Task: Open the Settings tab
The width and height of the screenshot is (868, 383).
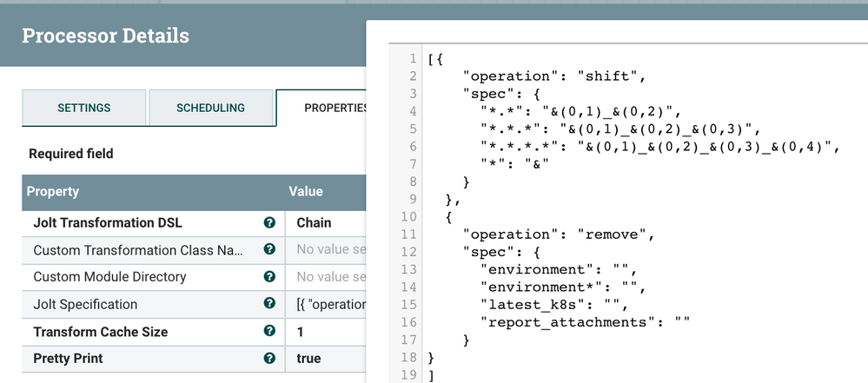Action: pyautogui.click(x=83, y=109)
